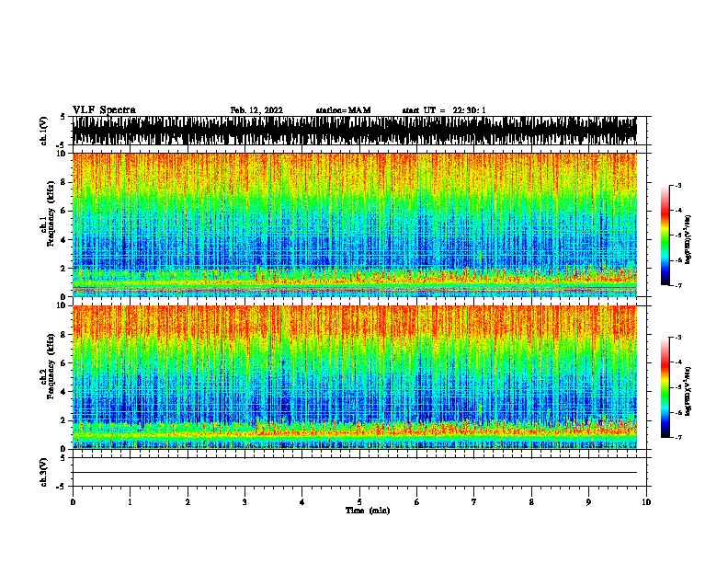
Task: Click the "-4" label on ch.2 colorbar
Action: (678, 362)
